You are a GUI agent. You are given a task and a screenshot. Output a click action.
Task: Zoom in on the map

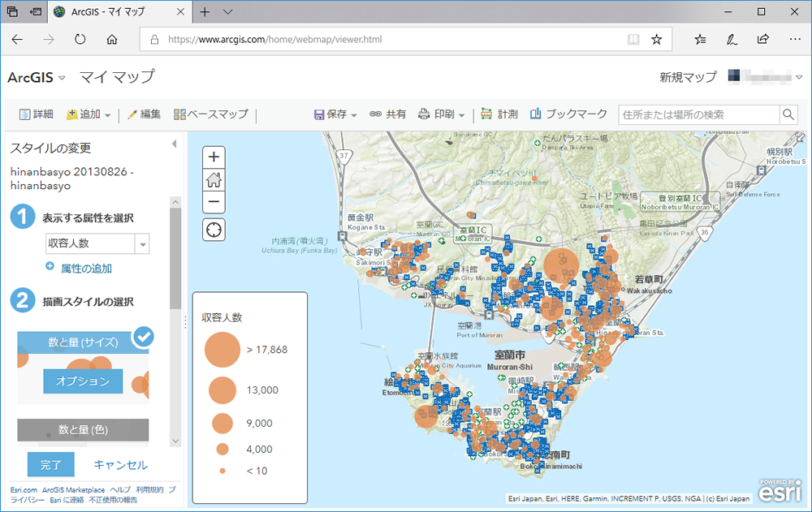(214, 157)
